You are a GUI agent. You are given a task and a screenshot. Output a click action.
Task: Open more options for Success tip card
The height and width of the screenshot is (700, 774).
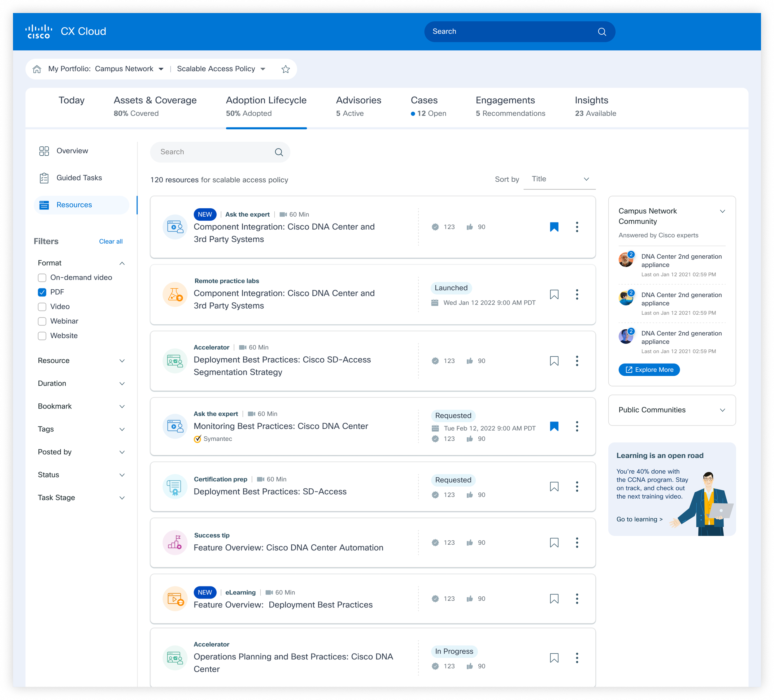577,543
